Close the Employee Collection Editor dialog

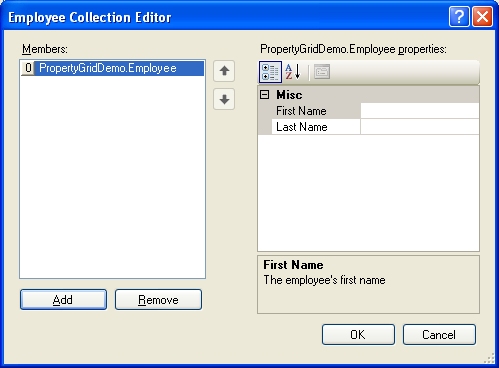click(482, 16)
